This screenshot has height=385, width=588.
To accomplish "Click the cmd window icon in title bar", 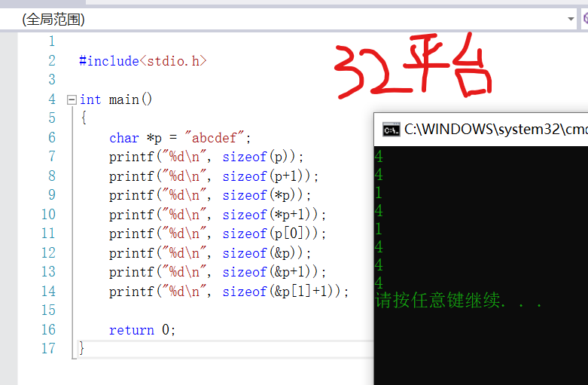I will click(x=391, y=130).
